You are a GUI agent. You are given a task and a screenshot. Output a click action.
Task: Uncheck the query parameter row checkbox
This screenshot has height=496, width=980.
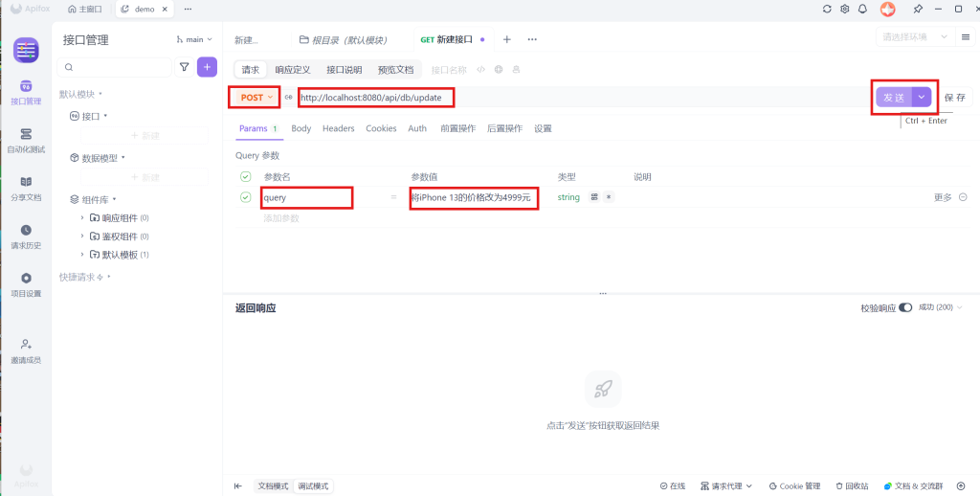(246, 197)
